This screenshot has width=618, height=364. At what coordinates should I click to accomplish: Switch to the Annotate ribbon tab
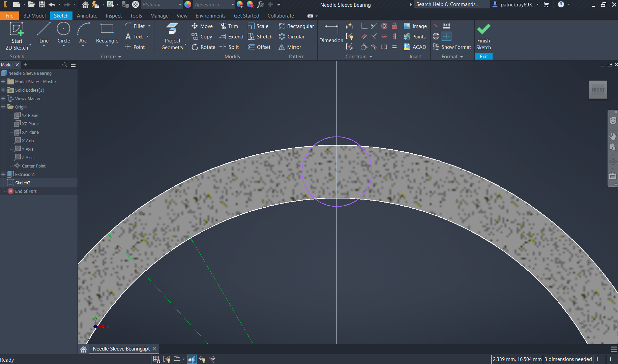87,16
